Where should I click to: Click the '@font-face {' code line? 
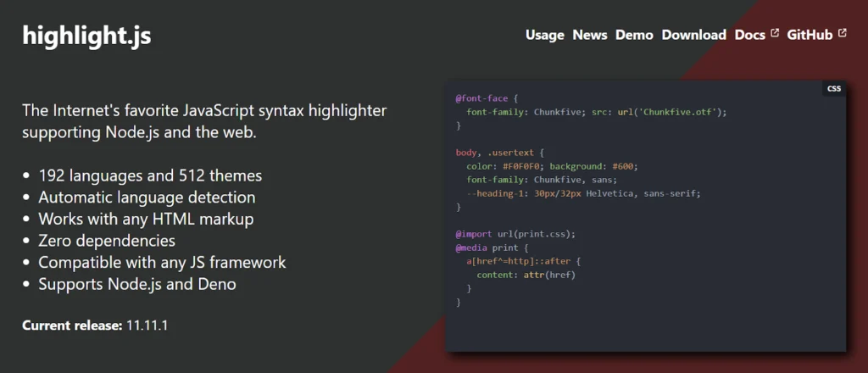486,98
